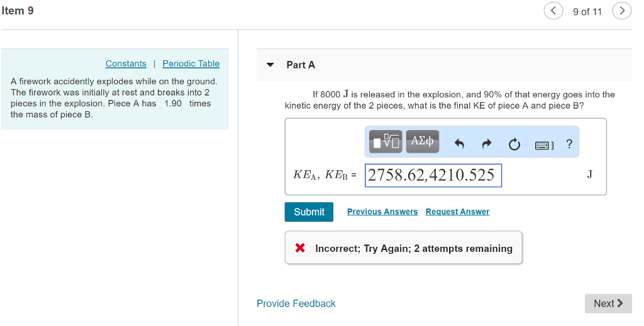Open the Previous Answers link

pyautogui.click(x=382, y=212)
